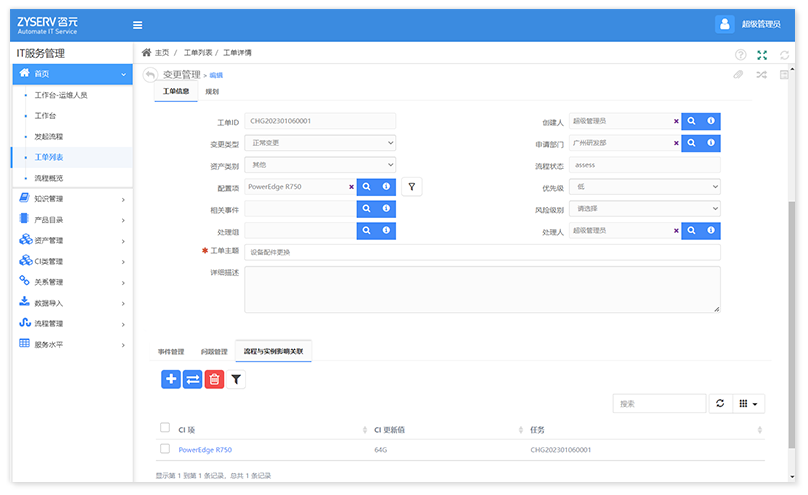This screenshot has width=808, height=495.
Task: Expand the CI class management menu
Action: coord(72,261)
